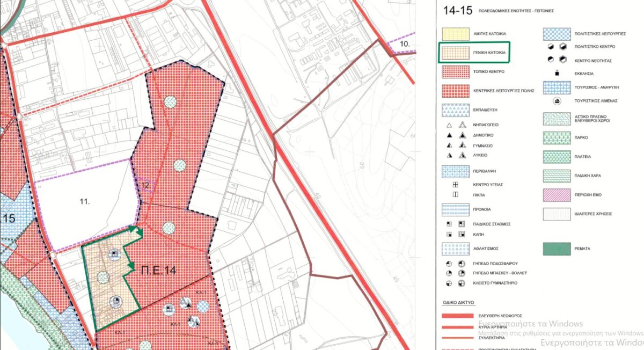The image size is (644, 350).
Task: Click the ΕΛΕΥΘΕΡΗ ΛΕΩΦΟΡΟΣ thick red line sample
Action: (455, 316)
